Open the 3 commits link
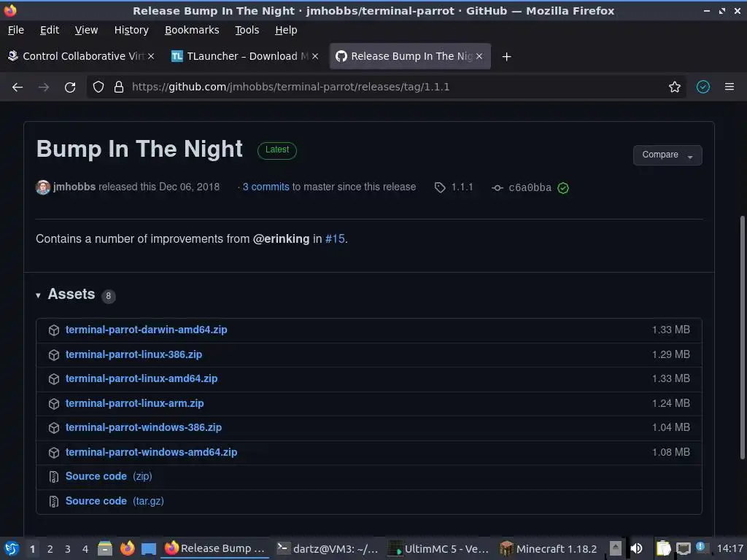 (266, 187)
